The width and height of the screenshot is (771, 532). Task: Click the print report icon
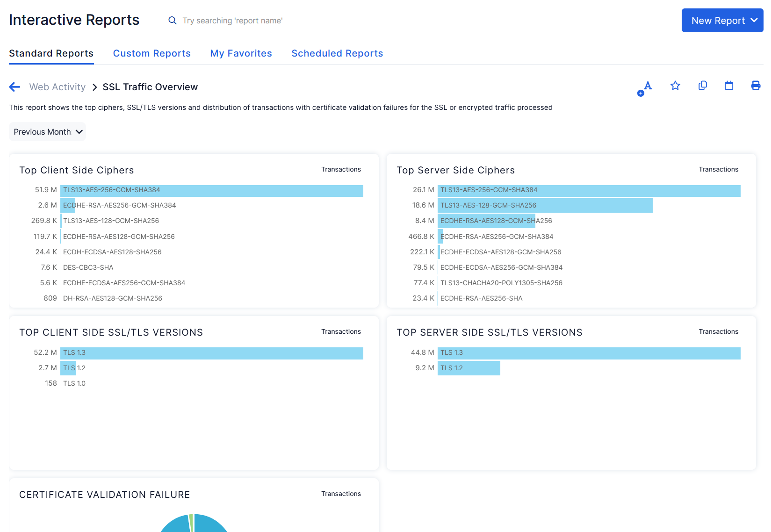point(756,86)
